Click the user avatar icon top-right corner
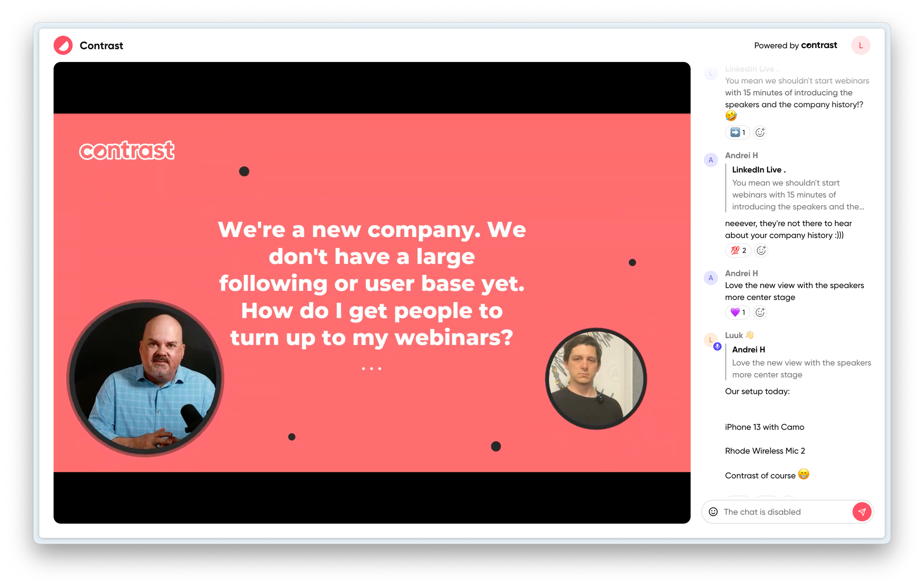The height and width of the screenshot is (588, 924). 861,45
